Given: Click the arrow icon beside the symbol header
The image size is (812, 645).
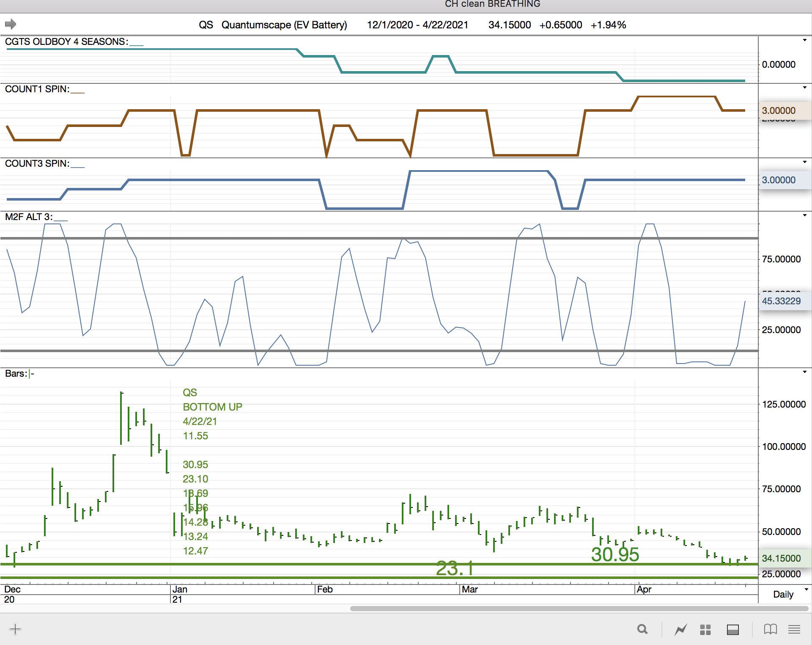Looking at the screenshot, I should [11, 24].
